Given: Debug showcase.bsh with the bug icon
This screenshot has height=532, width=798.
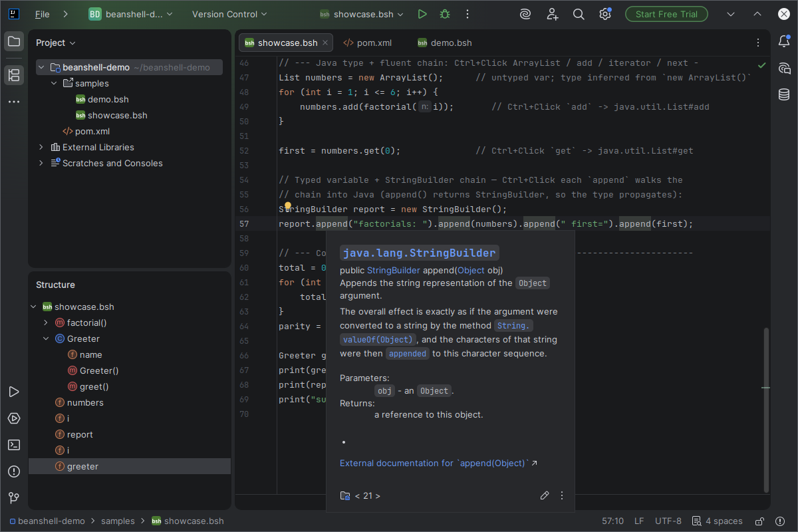Looking at the screenshot, I should [445, 14].
